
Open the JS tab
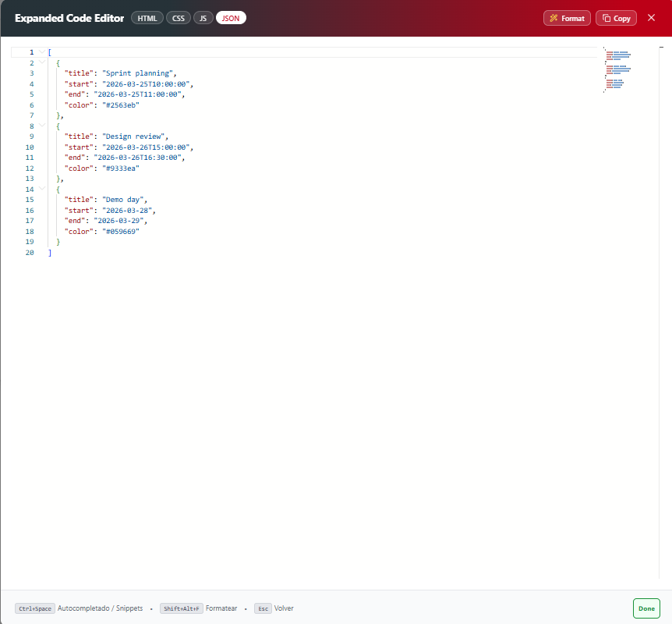point(203,18)
